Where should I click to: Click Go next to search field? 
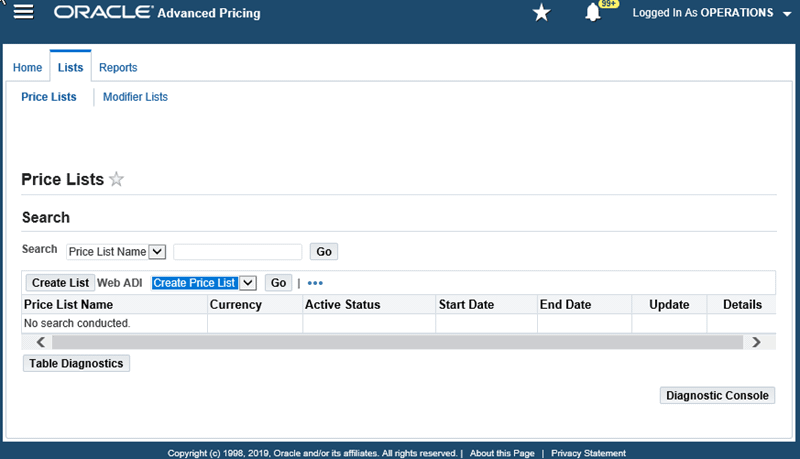[x=323, y=251]
